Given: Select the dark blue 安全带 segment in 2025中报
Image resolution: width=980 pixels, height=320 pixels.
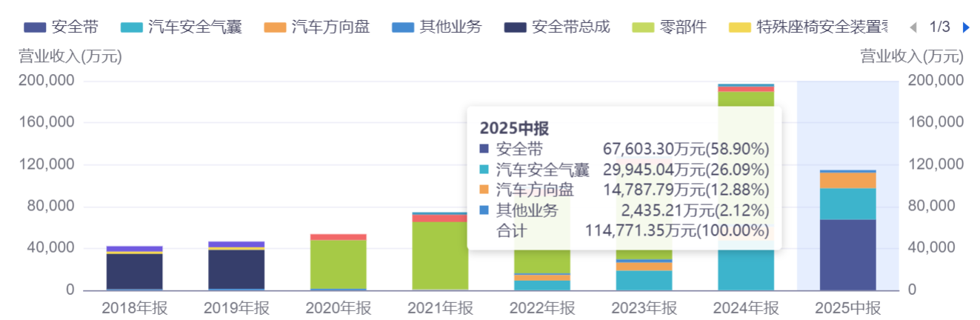Looking at the screenshot, I should [x=847, y=254].
